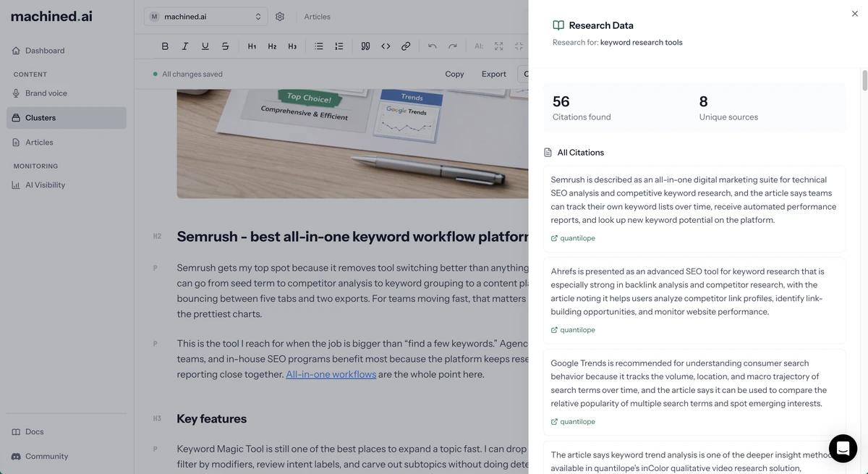Copy the article content
The width and height of the screenshot is (868, 474).
(454, 74)
